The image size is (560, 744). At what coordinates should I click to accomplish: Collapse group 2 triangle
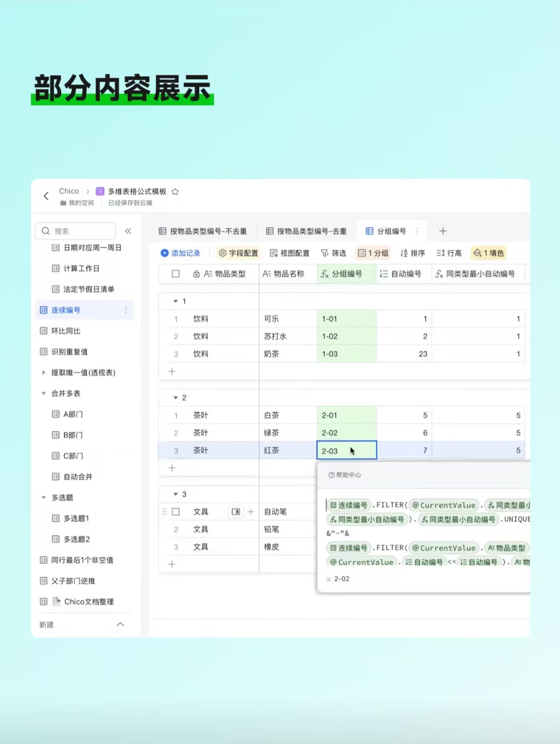coord(176,398)
